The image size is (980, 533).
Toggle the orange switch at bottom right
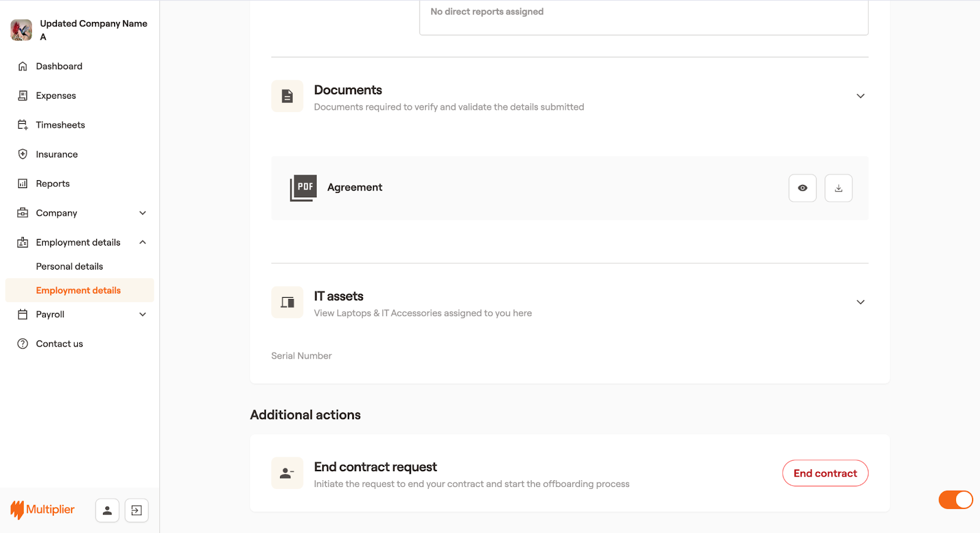[x=956, y=500]
